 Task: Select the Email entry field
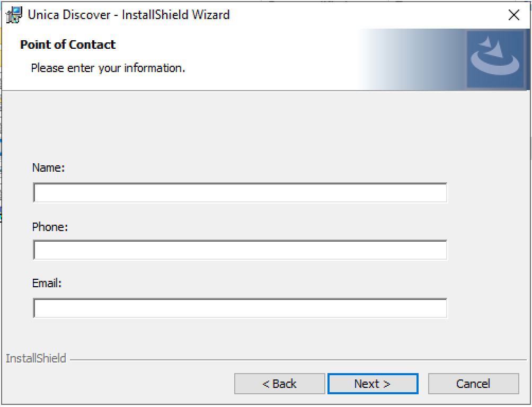[240, 308]
